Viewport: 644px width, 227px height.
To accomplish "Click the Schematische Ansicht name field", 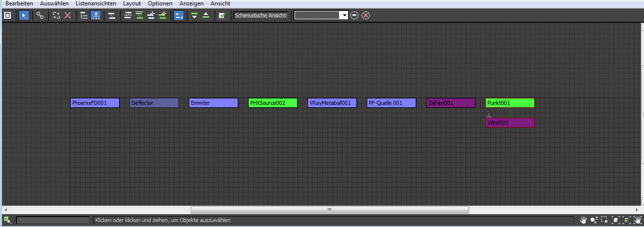I will [261, 15].
